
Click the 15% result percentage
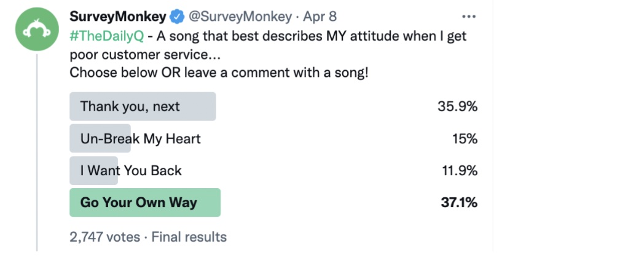coord(465,139)
